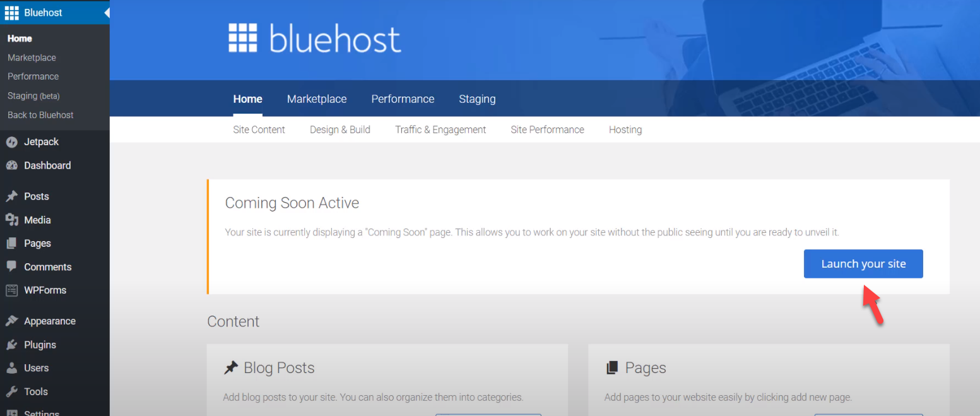Open Staging (beta) in the sidebar
Viewport: 980px width, 416px height.
click(x=33, y=96)
